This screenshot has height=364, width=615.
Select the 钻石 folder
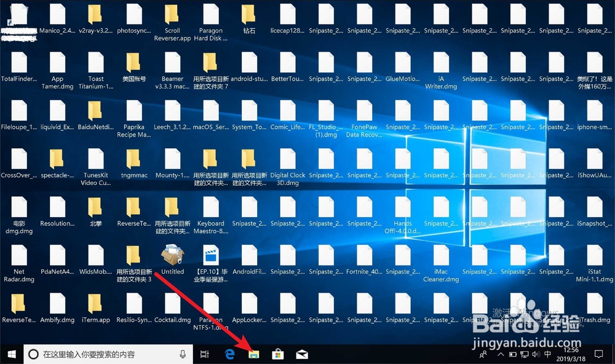[x=249, y=18]
